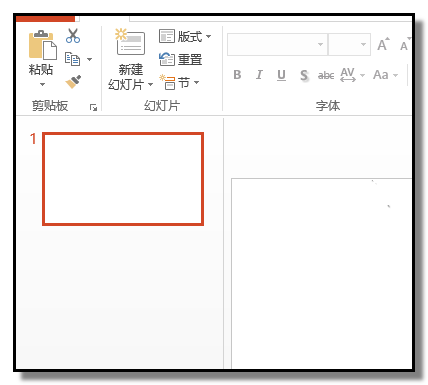This screenshot has height=385, width=428.
Task: Click the font size combo box
Action: (349, 44)
